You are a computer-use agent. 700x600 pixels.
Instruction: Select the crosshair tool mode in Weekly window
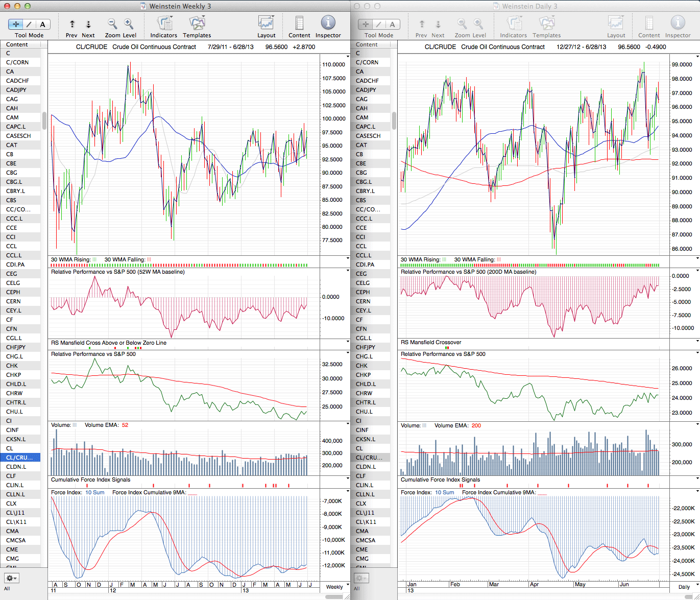pyautogui.click(x=16, y=24)
